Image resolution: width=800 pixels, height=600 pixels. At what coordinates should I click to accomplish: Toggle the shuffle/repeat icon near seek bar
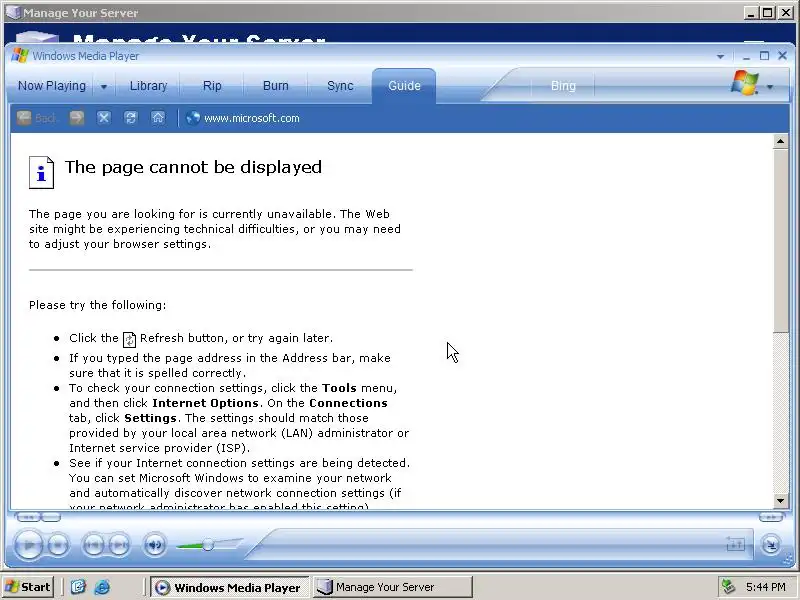(735, 545)
